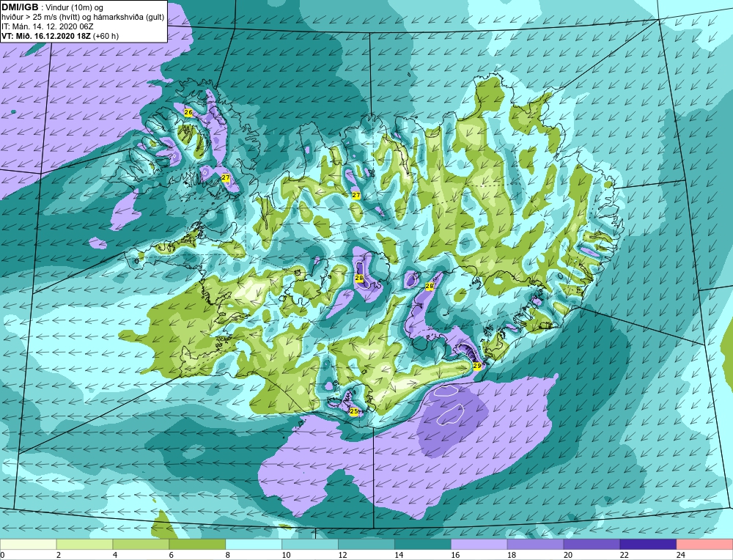Choose the dark indigo 22–24 m/s legend swatch

pos(648,544)
